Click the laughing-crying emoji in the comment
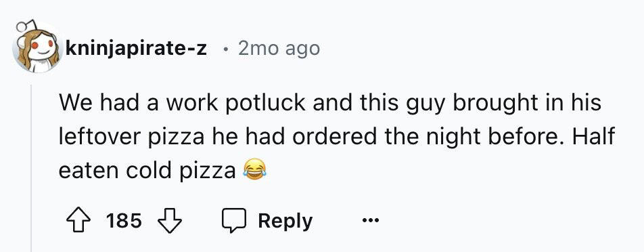 [x=254, y=170]
